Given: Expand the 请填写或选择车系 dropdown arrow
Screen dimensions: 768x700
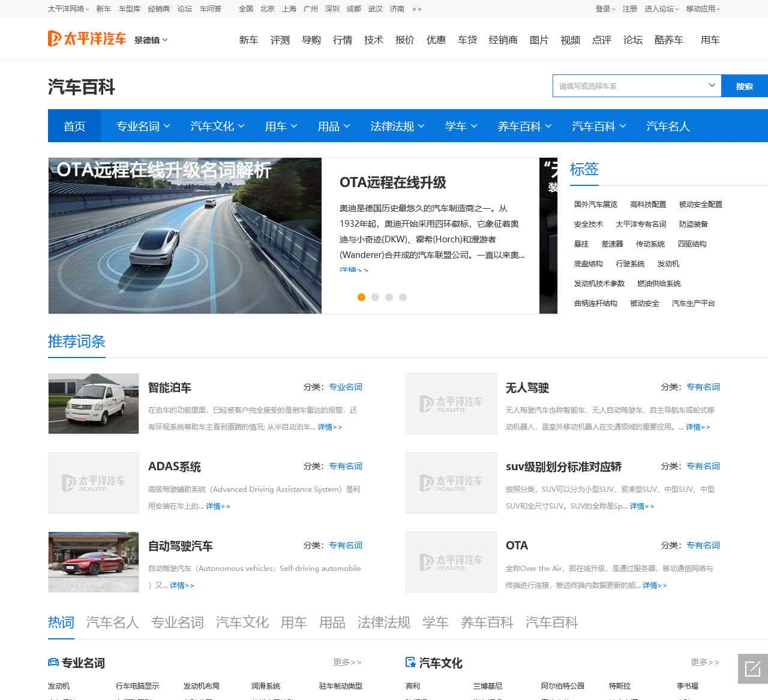Looking at the screenshot, I should [x=712, y=85].
